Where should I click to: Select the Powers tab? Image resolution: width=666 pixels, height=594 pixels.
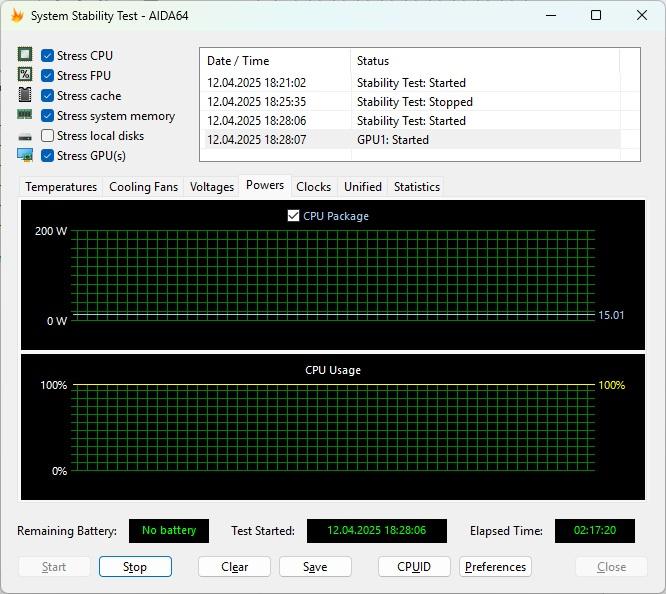tap(265, 185)
